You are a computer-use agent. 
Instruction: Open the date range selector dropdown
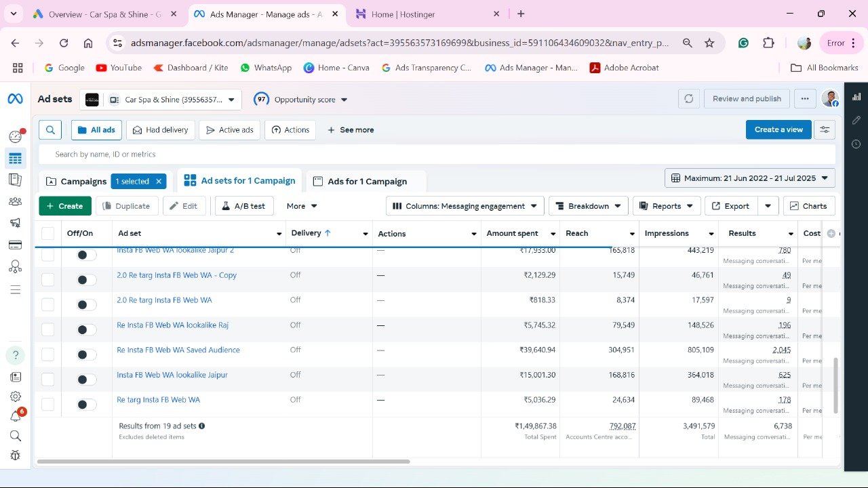pyautogui.click(x=749, y=178)
